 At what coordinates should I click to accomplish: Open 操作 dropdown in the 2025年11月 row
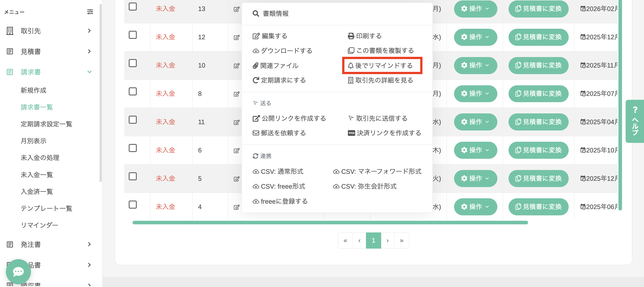click(475, 65)
